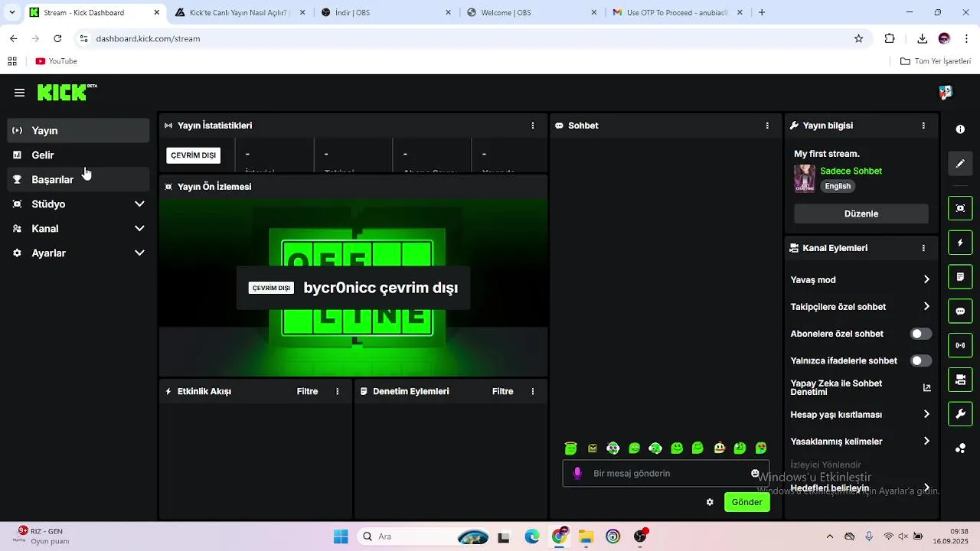Viewport: 980px width, 551px height.
Task: Click Filtre in Etkinlik Akışı panel
Action: (x=307, y=391)
